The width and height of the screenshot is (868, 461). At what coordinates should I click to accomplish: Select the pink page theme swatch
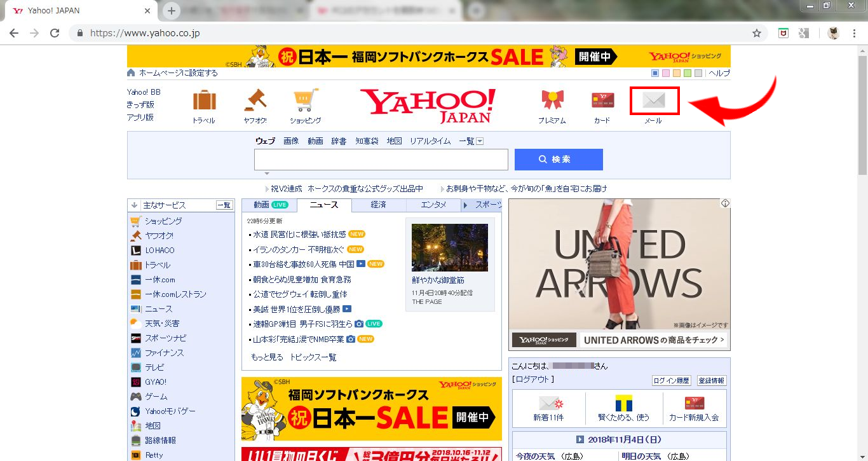[666, 73]
